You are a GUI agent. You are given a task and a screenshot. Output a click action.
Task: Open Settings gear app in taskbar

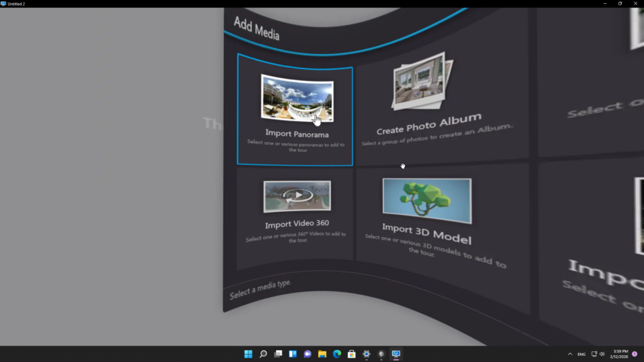367,354
